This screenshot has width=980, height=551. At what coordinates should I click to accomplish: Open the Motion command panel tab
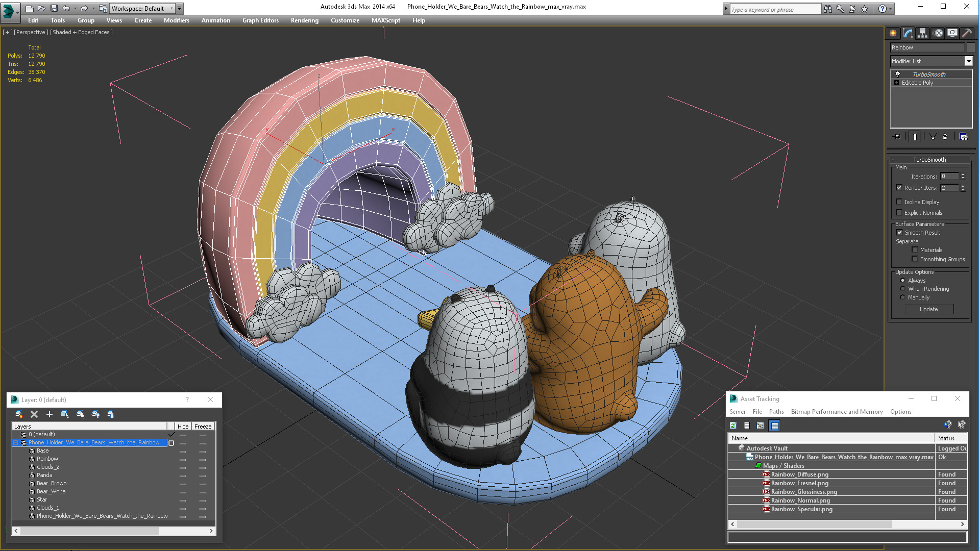tap(938, 33)
